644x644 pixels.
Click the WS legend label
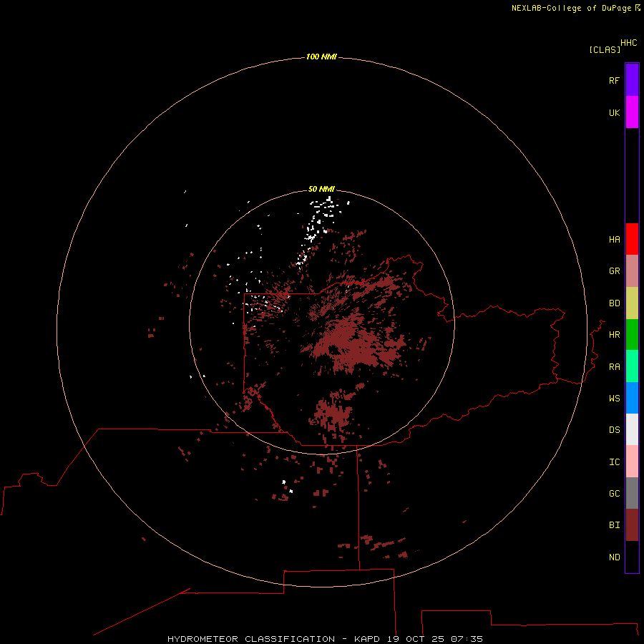click(x=614, y=399)
